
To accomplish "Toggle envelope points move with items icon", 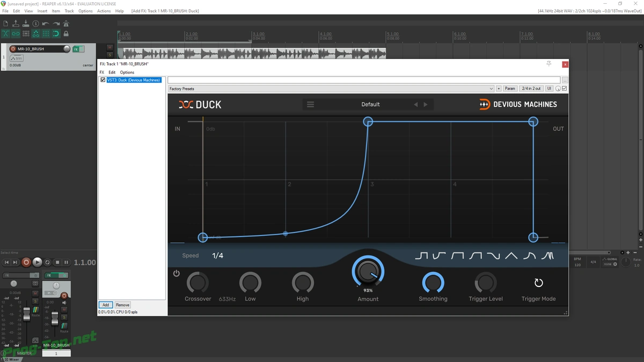I will tap(36, 33).
